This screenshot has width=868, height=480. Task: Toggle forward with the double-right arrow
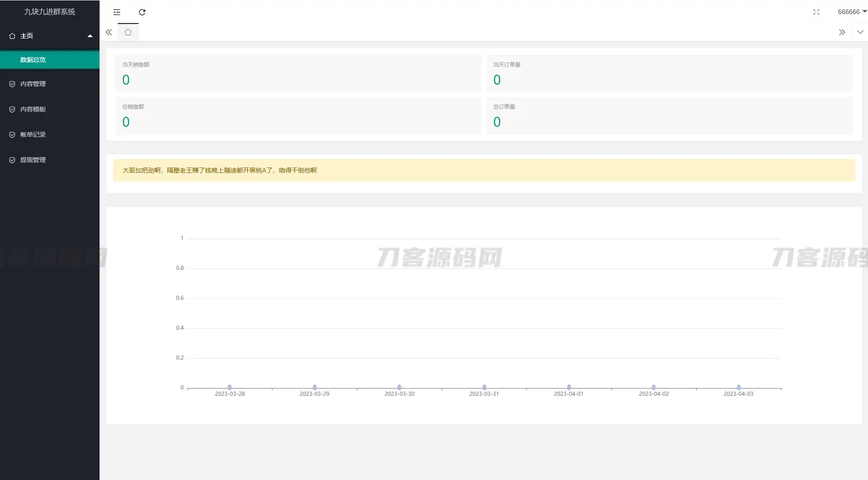point(842,32)
